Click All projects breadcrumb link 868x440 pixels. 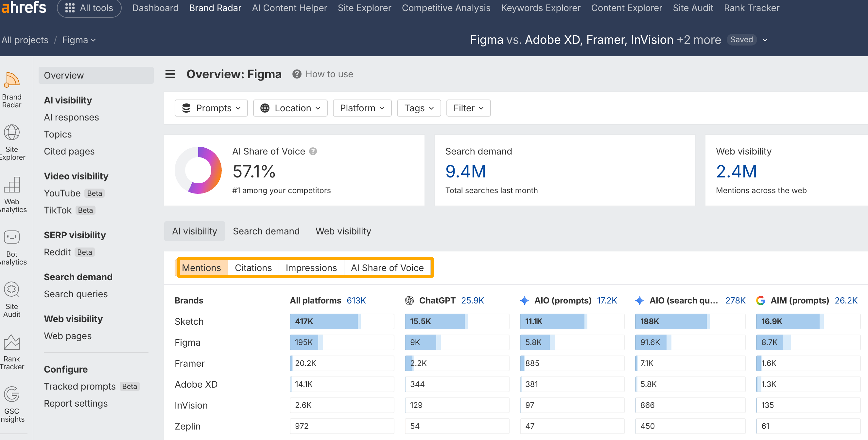click(x=25, y=40)
